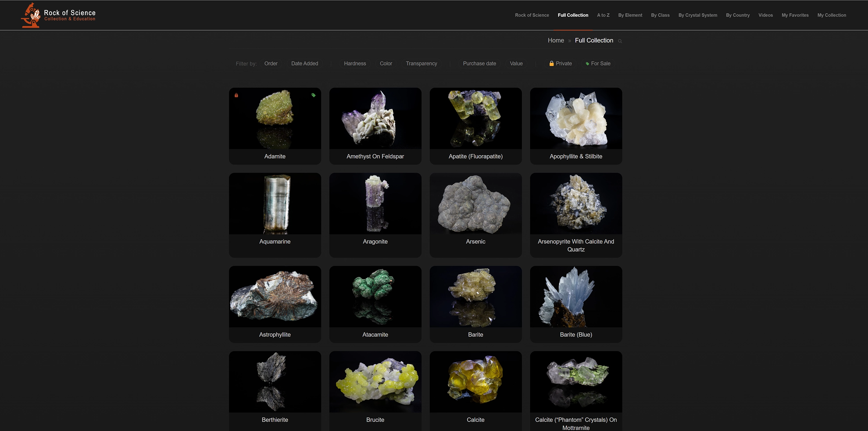Toggle the For Sale filter
Image resolution: width=868 pixels, height=431 pixels.
coord(598,64)
